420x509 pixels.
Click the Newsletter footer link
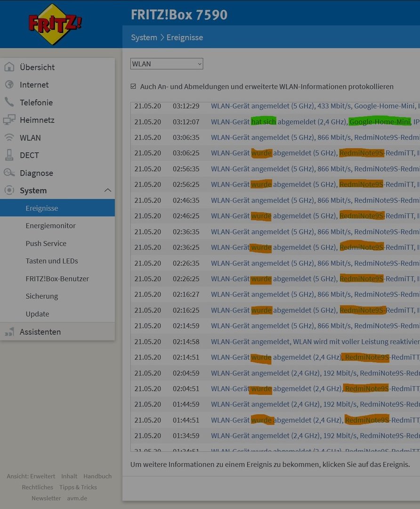(x=46, y=498)
